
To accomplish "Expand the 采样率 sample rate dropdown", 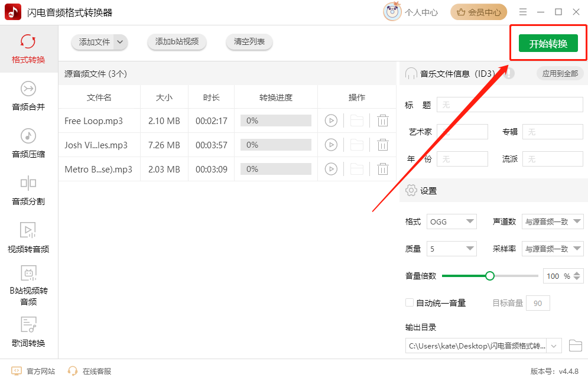I will [x=553, y=249].
